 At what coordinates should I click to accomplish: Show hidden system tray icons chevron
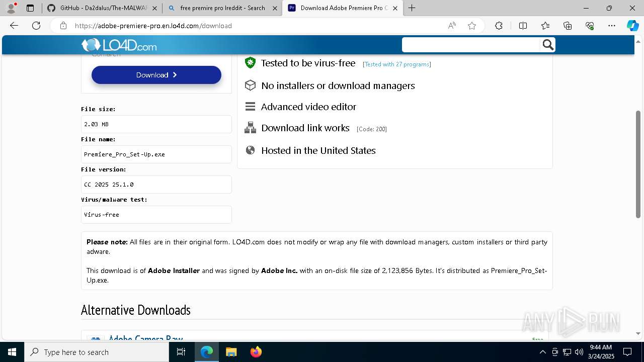(542, 352)
